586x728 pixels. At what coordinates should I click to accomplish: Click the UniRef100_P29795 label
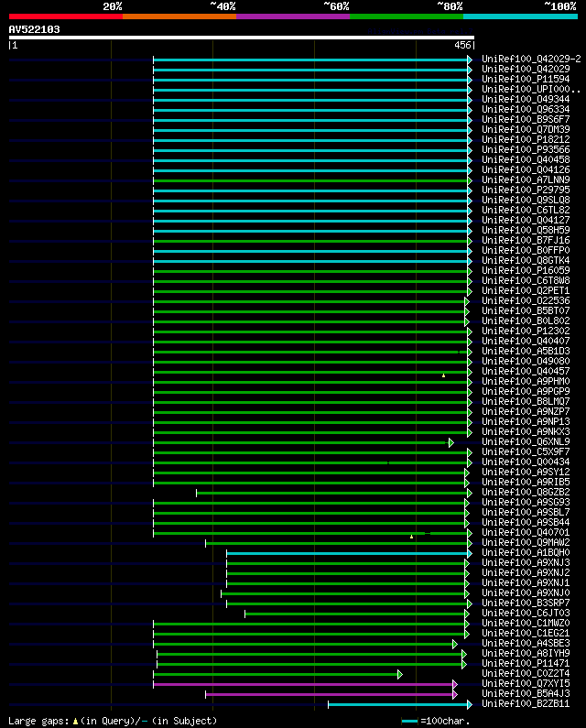click(x=526, y=190)
